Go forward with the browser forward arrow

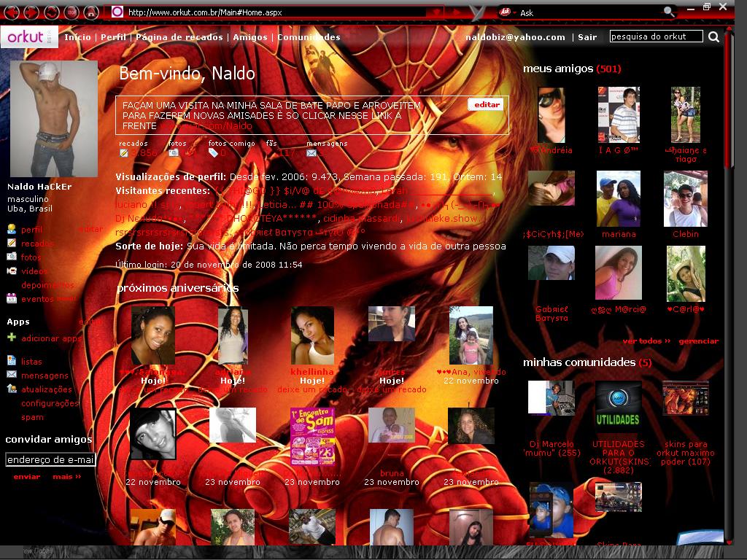tap(31, 12)
